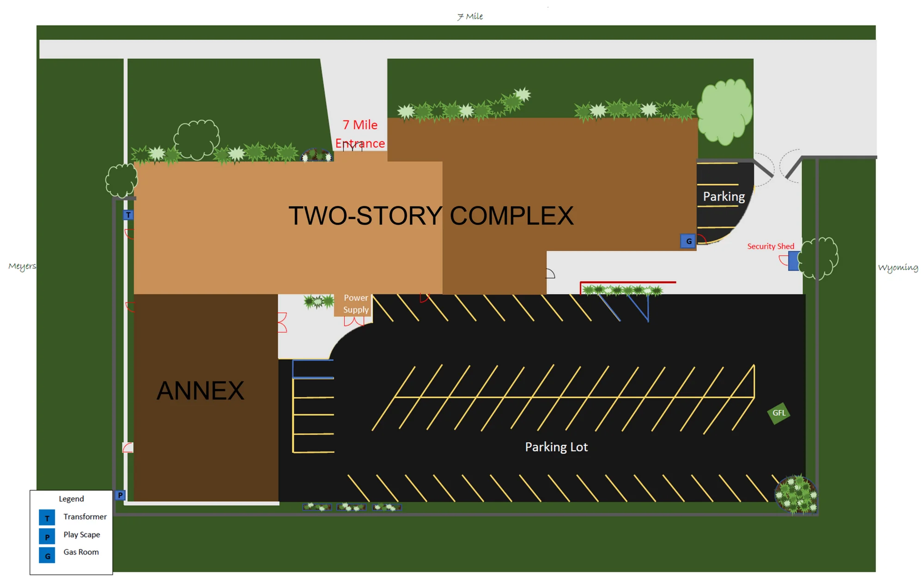Click the Play Scape legend text
This screenshot has height=582, width=924.
(82, 535)
